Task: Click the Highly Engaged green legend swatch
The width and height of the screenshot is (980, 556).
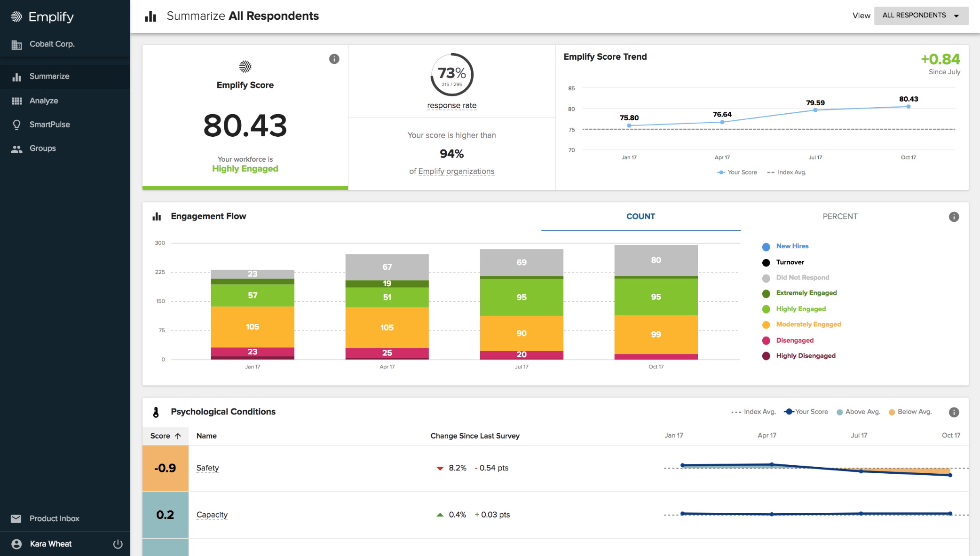Action: pyautogui.click(x=766, y=309)
